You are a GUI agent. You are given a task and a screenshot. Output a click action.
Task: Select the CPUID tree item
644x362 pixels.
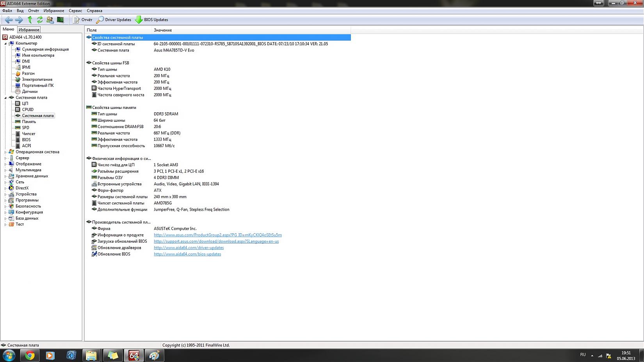pos(28,110)
